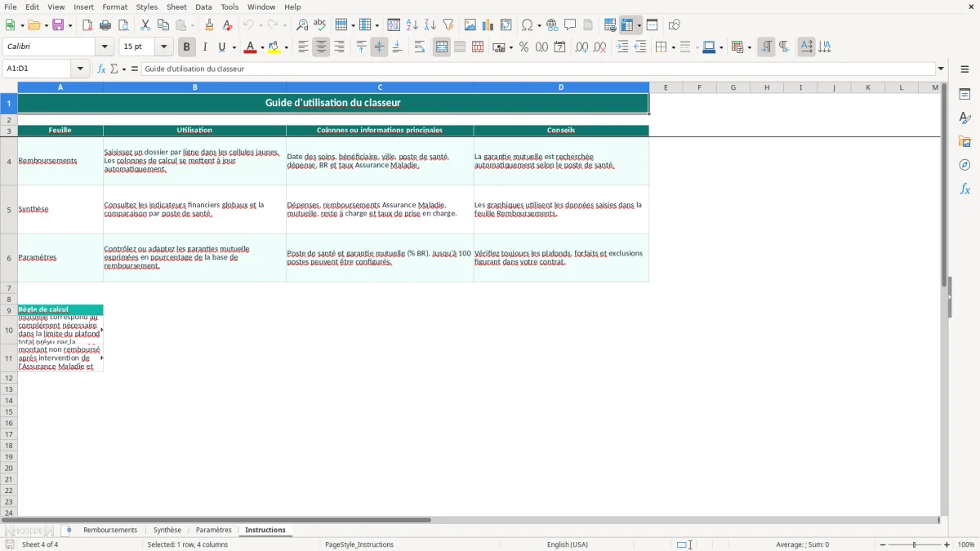The height and width of the screenshot is (551, 980).
Task: Switch to the Remboursements sheet tab
Action: click(x=110, y=530)
